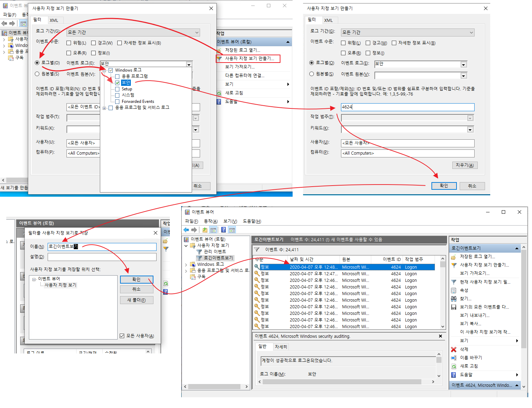Open 저장된 로그 열기 in 로긴이벤트보기 actions
Viewport: 532px width, 408px height.
tap(477, 256)
